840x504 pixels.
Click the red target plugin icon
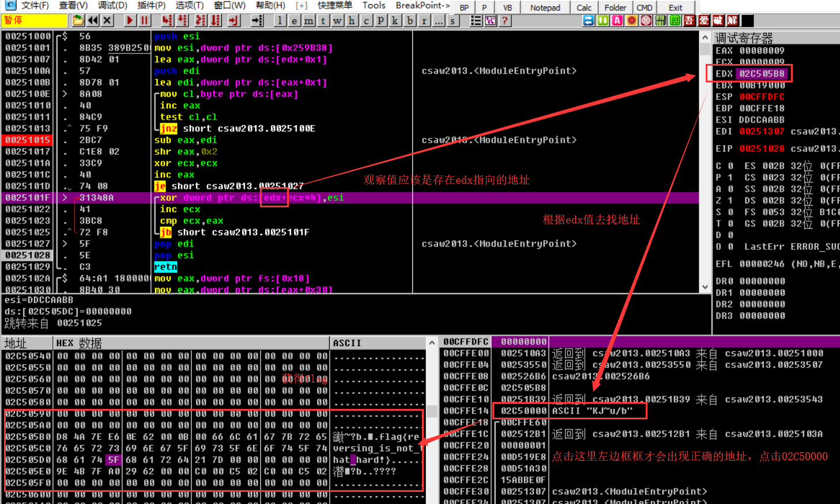click(x=646, y=21)
